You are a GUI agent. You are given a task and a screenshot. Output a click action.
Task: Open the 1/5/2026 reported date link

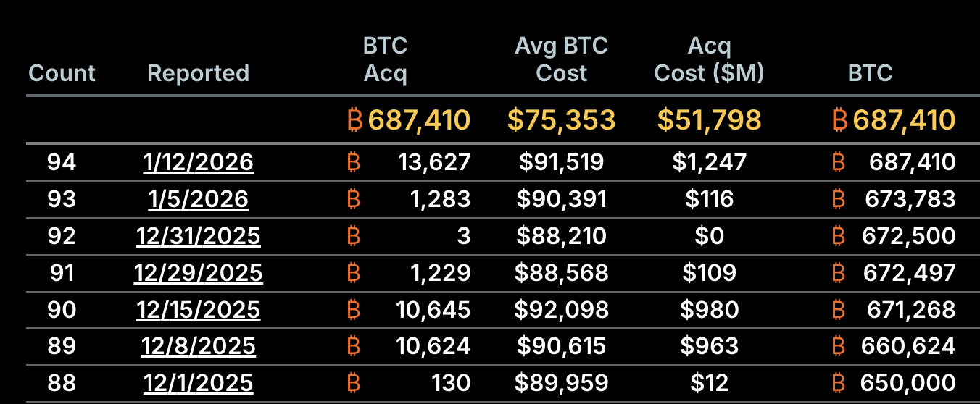pyautogui.click(x=198, y=198)
